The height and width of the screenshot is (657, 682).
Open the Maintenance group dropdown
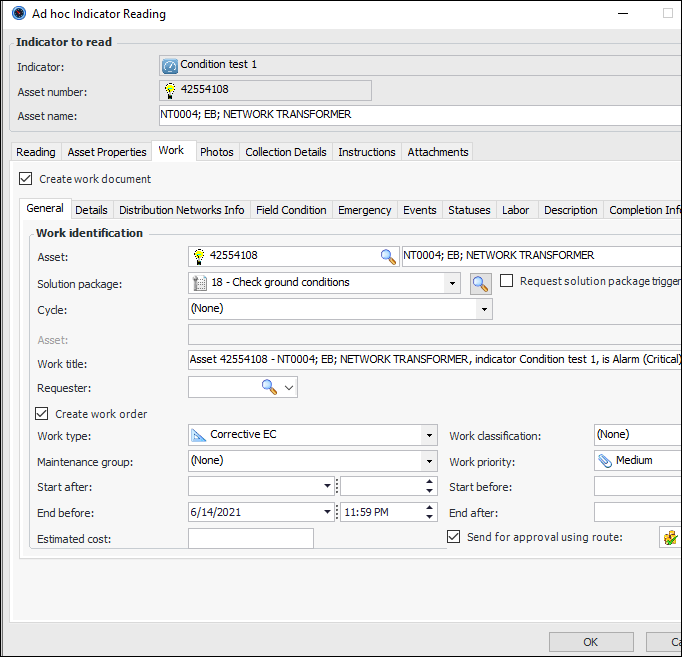pyautogui.click(x=429, y=461)
